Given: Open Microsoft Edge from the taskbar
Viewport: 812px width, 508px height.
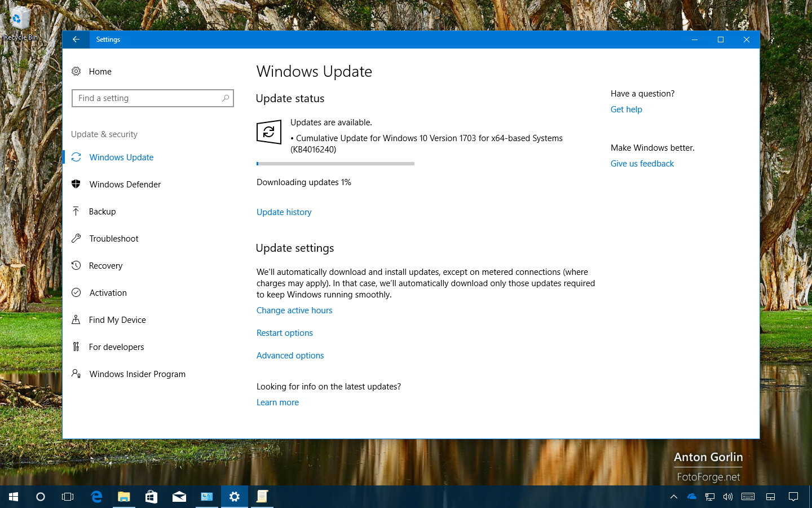Looking at the screenshot, I should (x=96, y=497).
